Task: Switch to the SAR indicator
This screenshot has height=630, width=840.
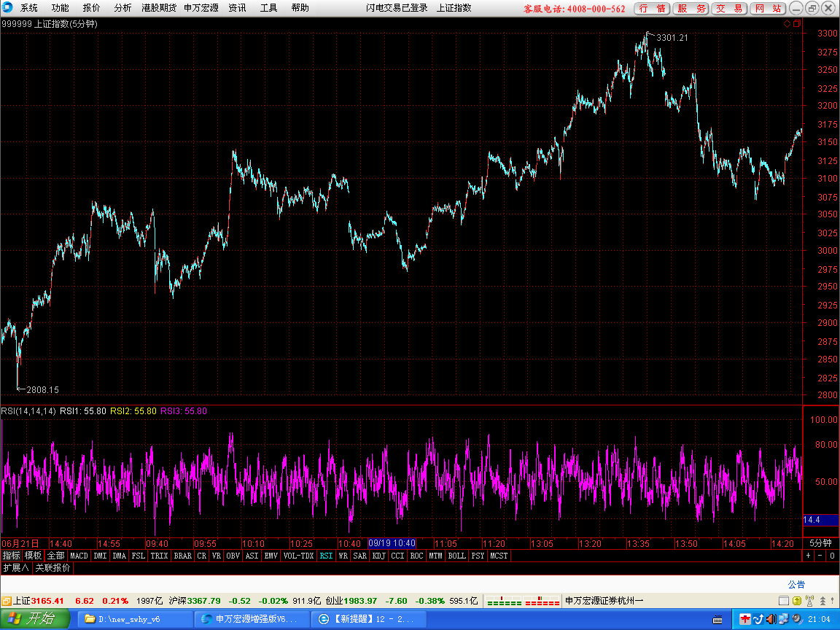Action: point(360,556)
